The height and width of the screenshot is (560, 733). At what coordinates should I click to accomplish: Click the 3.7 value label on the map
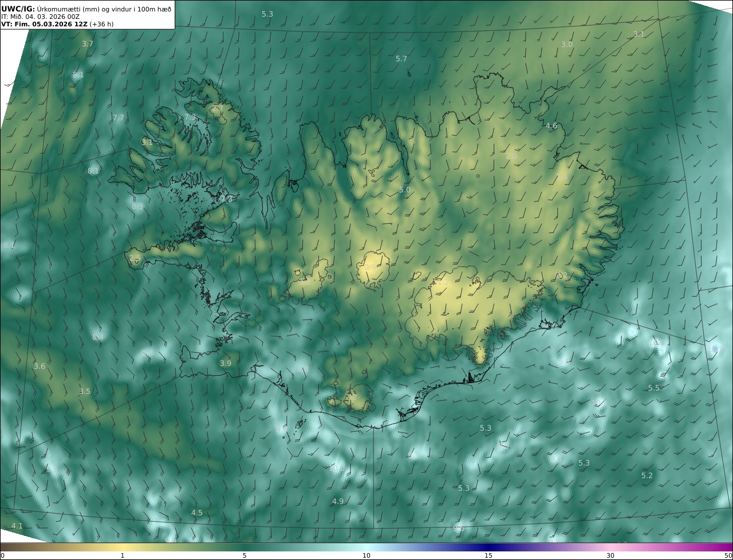87,44
